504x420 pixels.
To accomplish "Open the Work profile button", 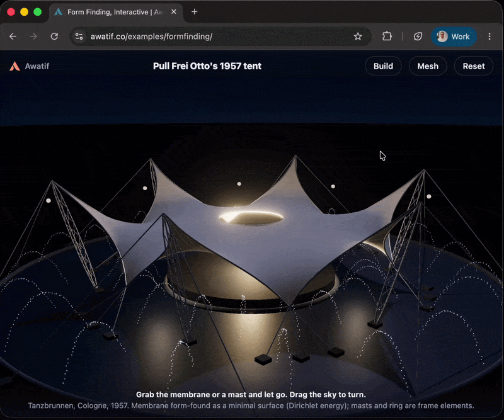I will pyautogui.click(x=454, y=37).
